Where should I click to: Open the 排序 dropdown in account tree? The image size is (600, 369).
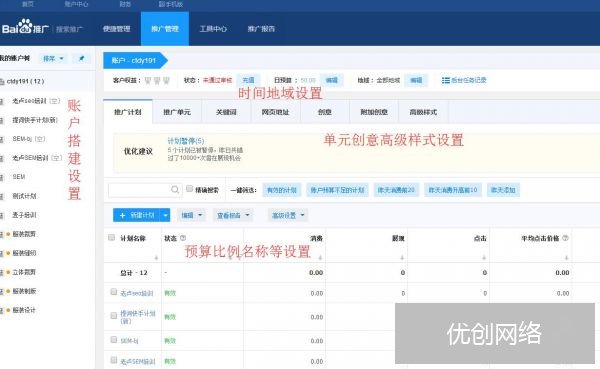(x=53, y=59)
